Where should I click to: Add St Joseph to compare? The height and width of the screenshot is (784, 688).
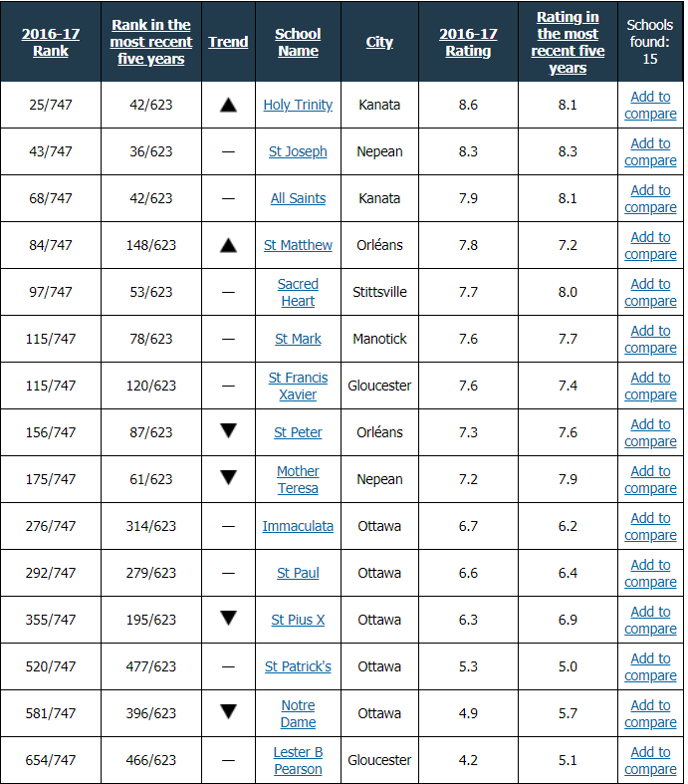pos(650,152)
